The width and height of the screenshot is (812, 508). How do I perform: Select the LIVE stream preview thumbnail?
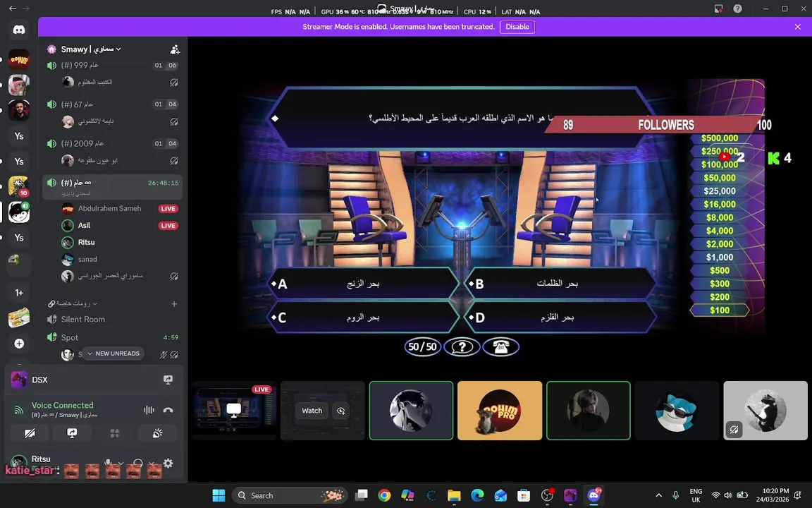234,411
